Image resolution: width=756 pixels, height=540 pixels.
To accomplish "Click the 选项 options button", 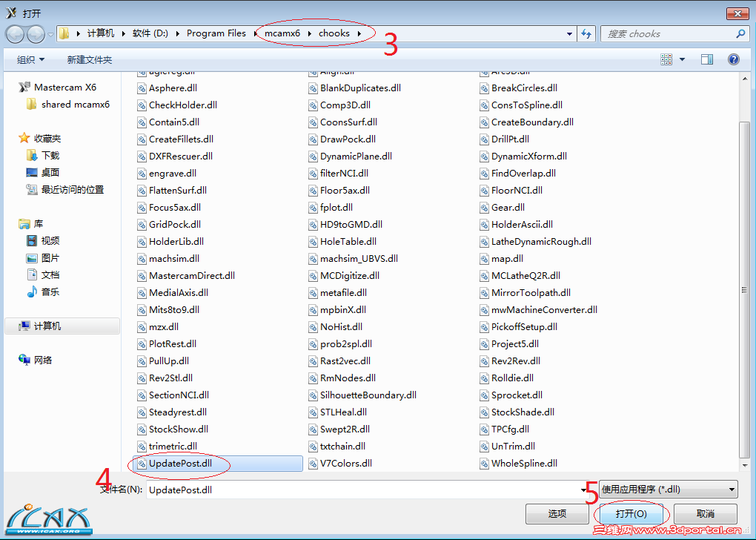I will click(x=557, y=513).
